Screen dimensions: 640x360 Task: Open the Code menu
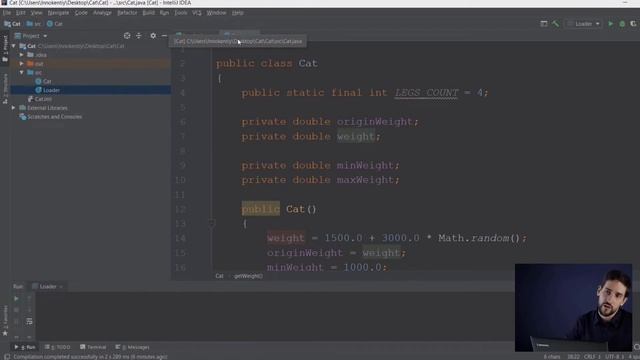(81, 13)
